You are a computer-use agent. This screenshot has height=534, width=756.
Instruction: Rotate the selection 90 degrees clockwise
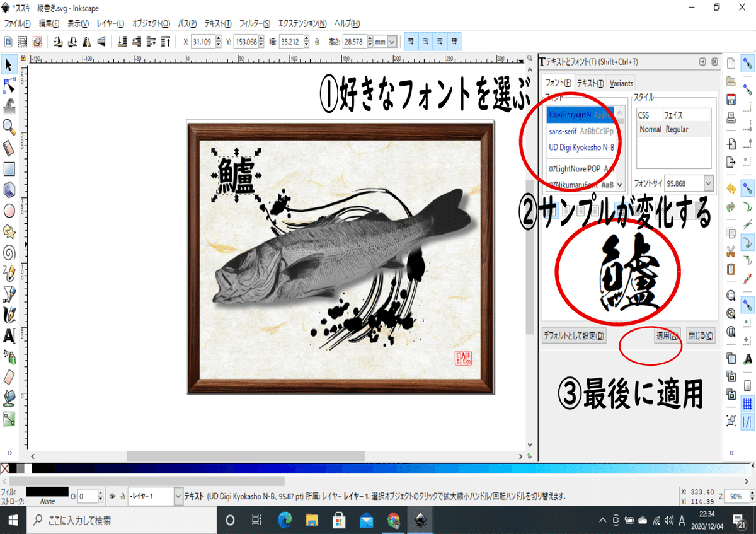(x=72, y=42)
